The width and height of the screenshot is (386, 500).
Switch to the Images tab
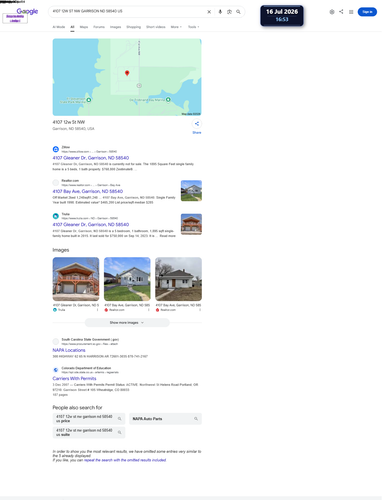[115, 27]
